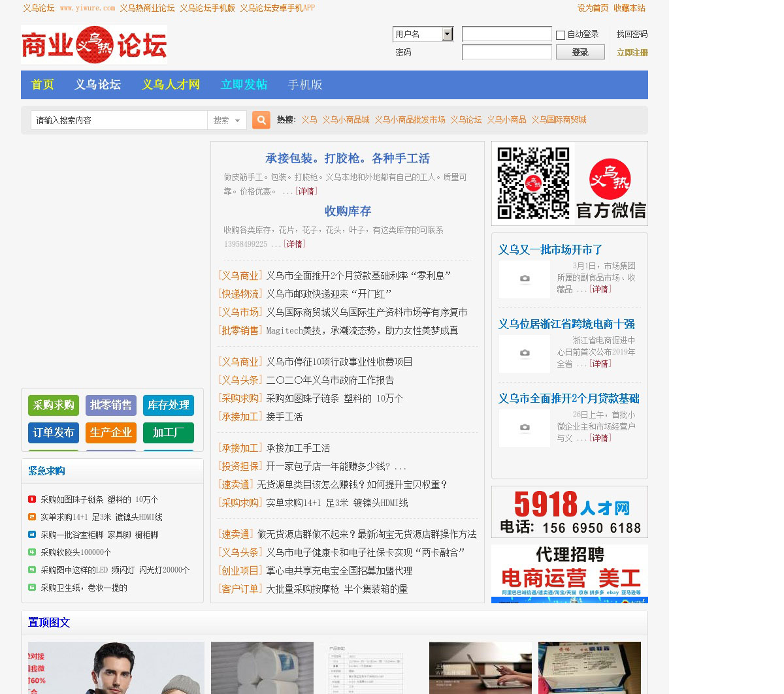Click the 立即注册 link
Screen dimensions: 784x694
tap(632, 53)
